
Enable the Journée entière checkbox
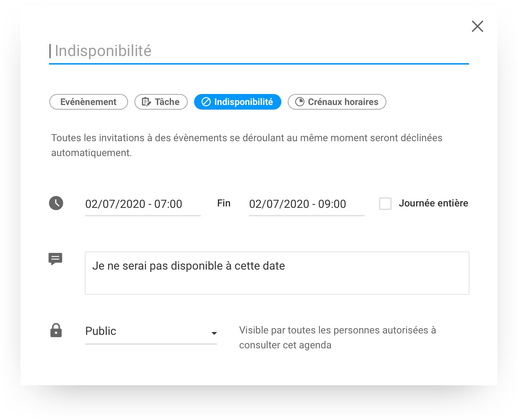click(385, 204)
